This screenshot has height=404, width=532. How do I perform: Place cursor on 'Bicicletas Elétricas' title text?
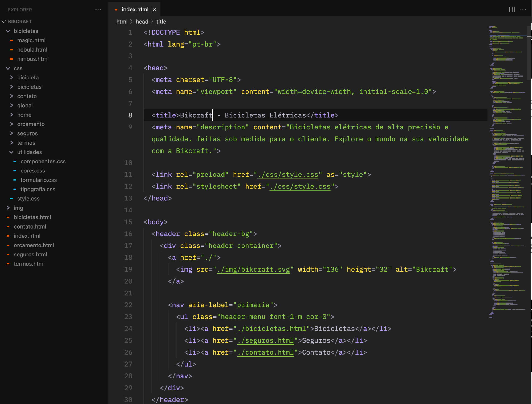(x=265, y=115)
